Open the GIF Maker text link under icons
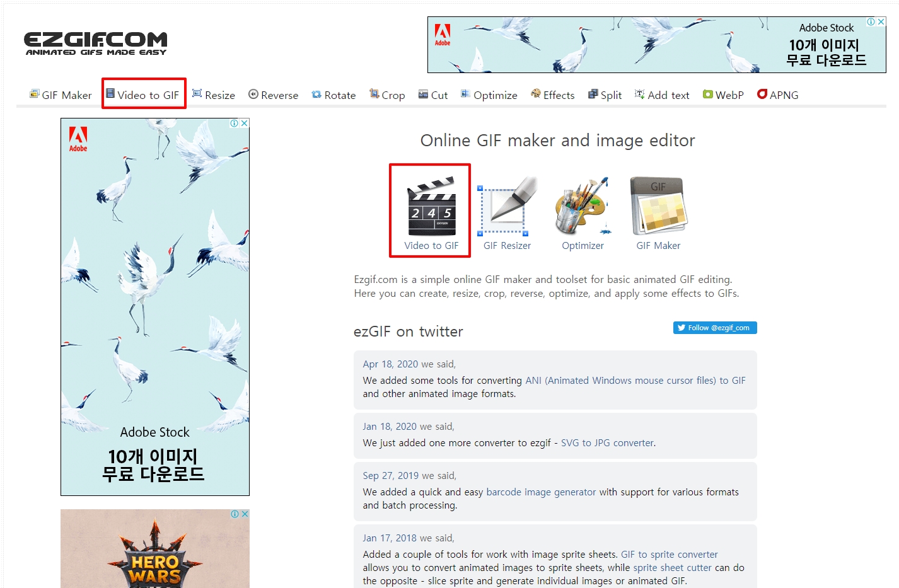899x588 pixels. 658,246
